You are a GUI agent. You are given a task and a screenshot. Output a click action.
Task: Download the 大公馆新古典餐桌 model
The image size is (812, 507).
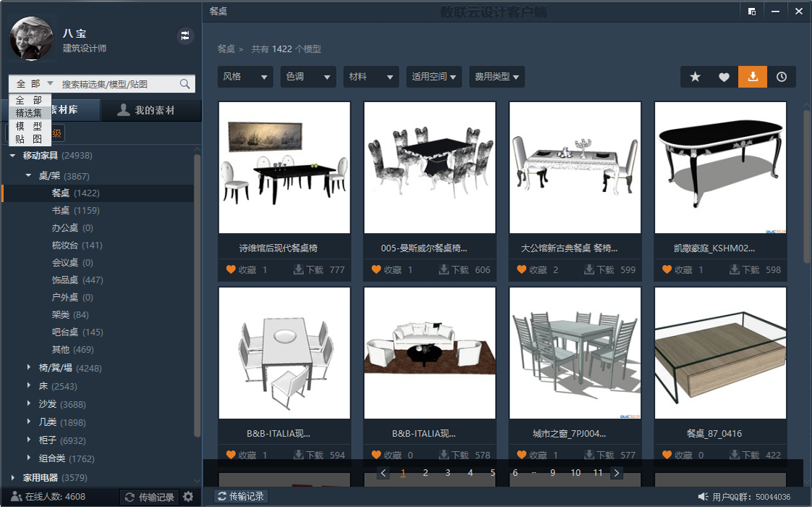coord(589,269)
